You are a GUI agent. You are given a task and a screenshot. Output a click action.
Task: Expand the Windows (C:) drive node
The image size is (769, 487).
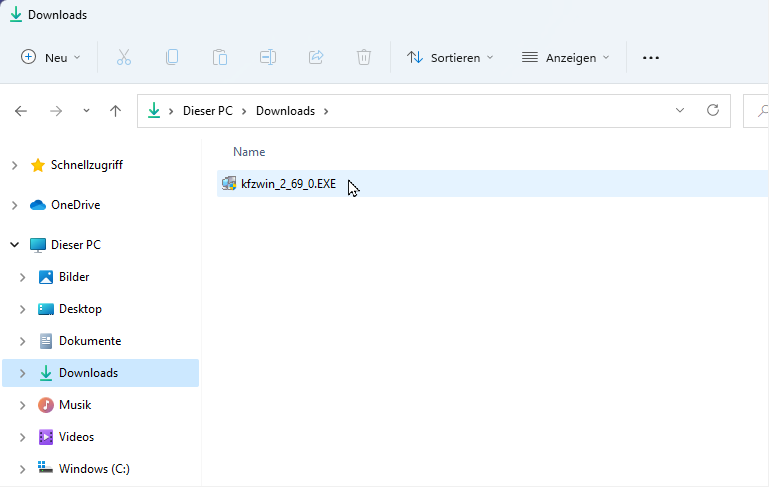tap(23, 469)
